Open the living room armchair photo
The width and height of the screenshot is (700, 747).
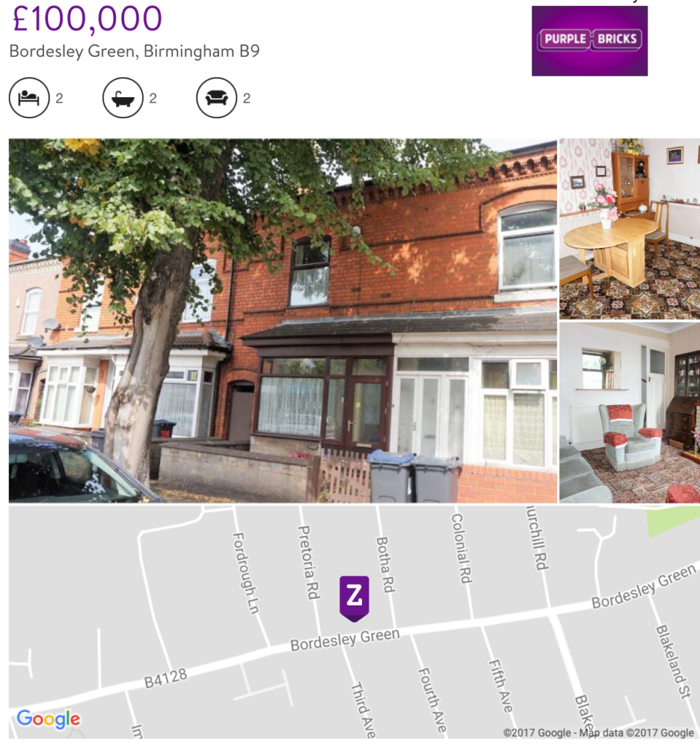point(629,413)
